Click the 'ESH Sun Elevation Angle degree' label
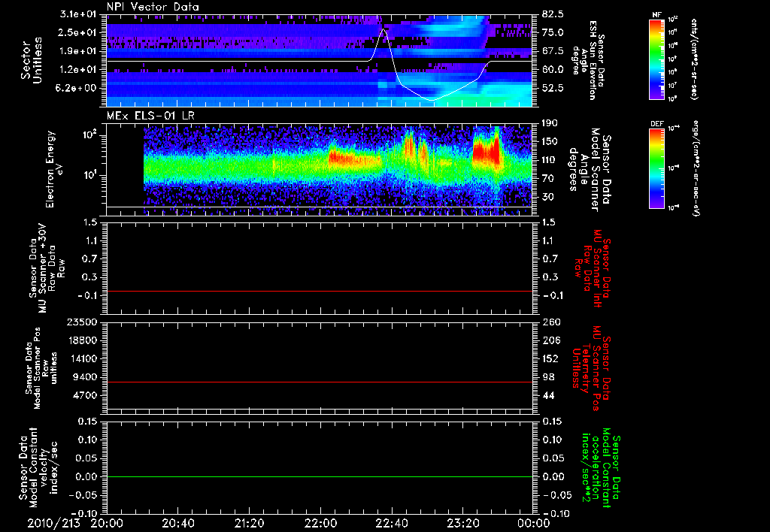The height and width of the screenshot is (532, 770). tap(588, 60)
